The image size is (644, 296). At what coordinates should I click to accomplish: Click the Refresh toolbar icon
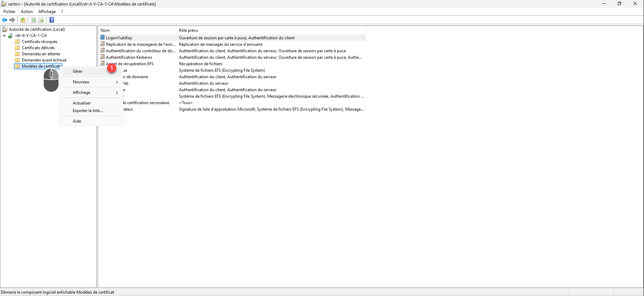click(x=33, y=20)
